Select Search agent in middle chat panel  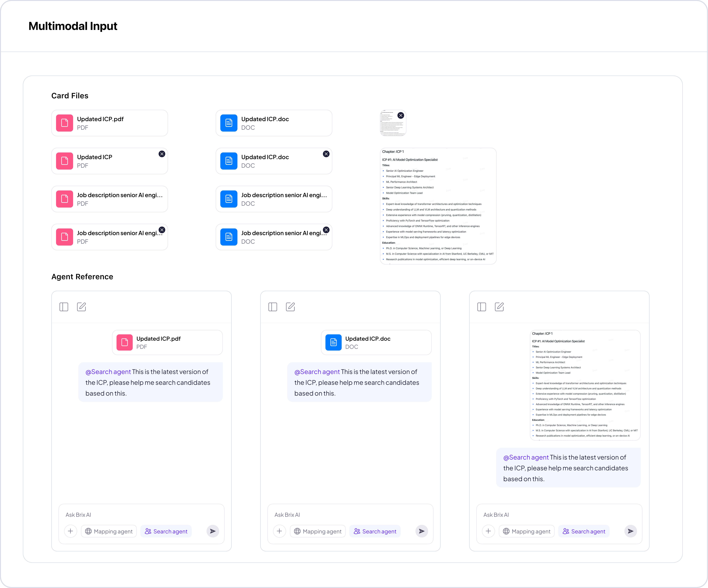[x=375, y=531]
